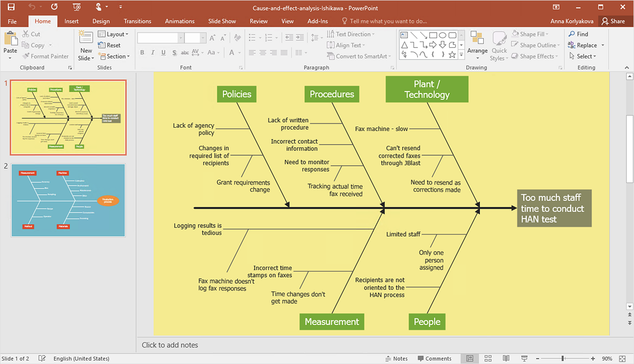This screenshot has width=634, height=364.
Task: Click the Format Painter tool
Action: (45, 56)
